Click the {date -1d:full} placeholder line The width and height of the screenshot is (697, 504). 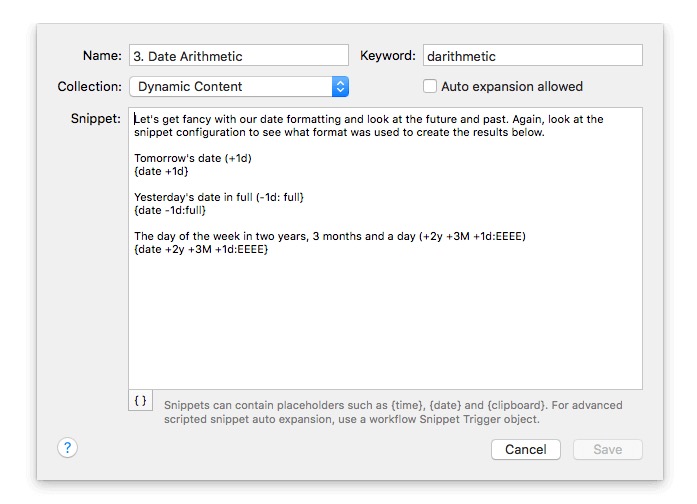point(170,210)
